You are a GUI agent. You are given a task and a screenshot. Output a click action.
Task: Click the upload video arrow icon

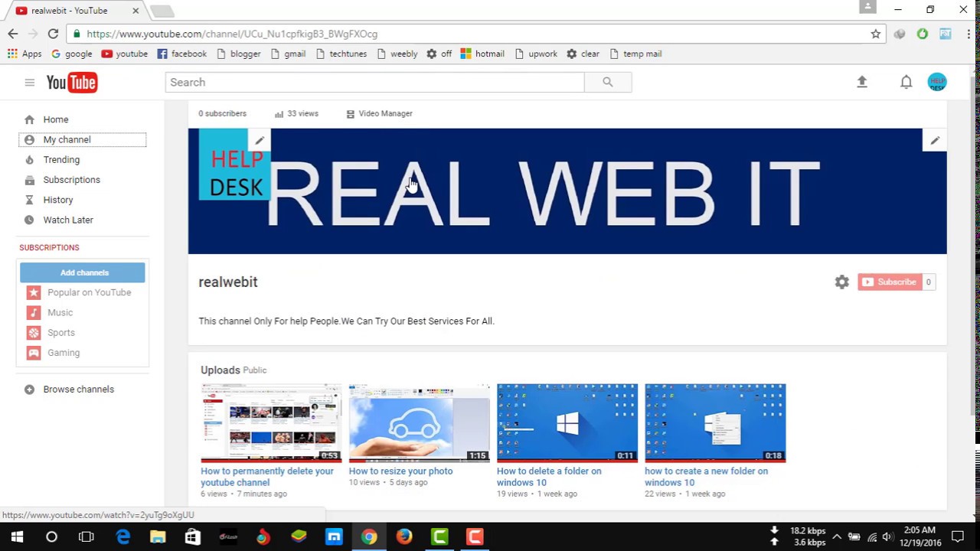862,82
